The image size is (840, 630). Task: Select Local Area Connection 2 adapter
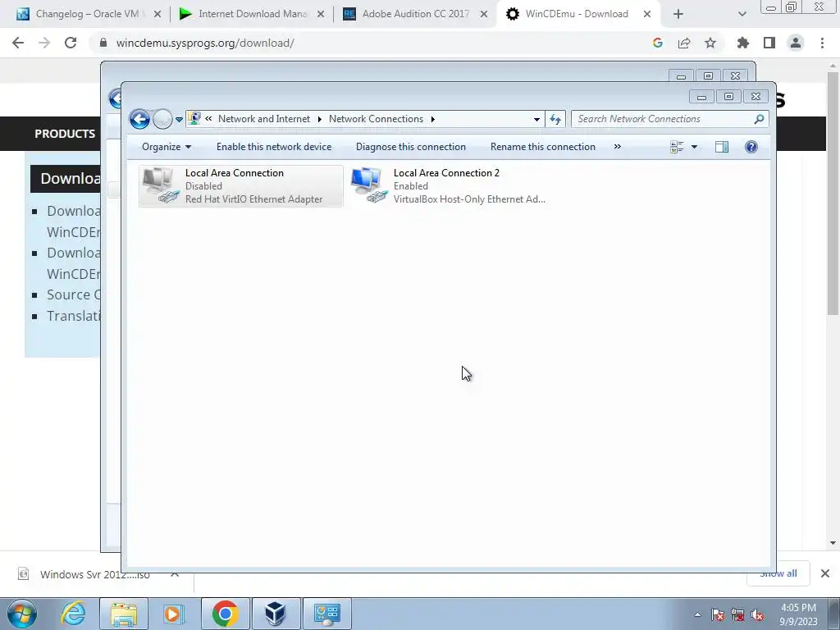(x=449, y=186)
